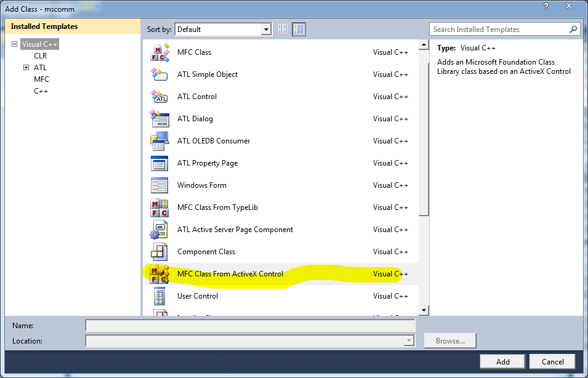Click ATL Active Server Page Component icon
The width and height of the screenshot is (588, 378).
pos(159,230)
